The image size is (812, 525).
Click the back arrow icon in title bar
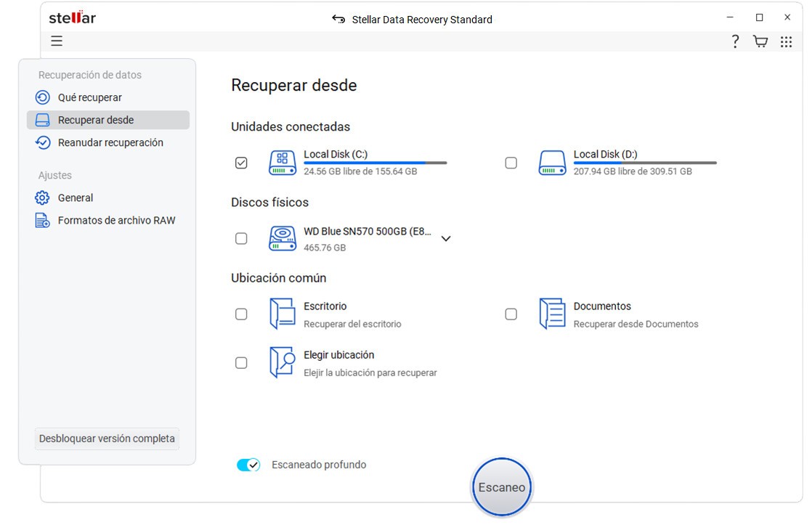(338, 20)
